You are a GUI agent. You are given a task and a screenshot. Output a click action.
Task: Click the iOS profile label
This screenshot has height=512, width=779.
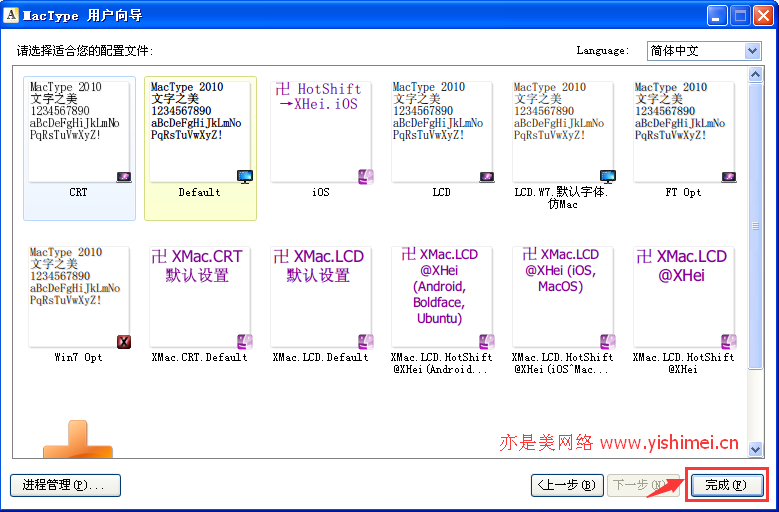click(x=321, y=193)
